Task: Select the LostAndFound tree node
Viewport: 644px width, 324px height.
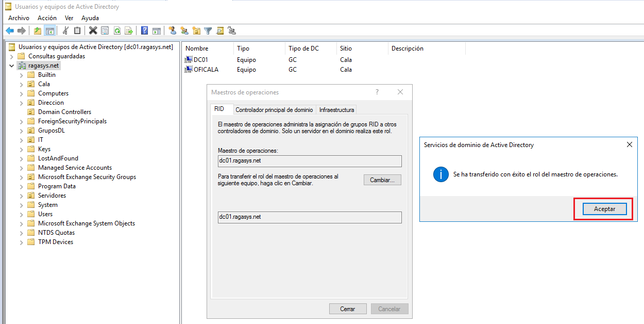Action: coord(58,158)
